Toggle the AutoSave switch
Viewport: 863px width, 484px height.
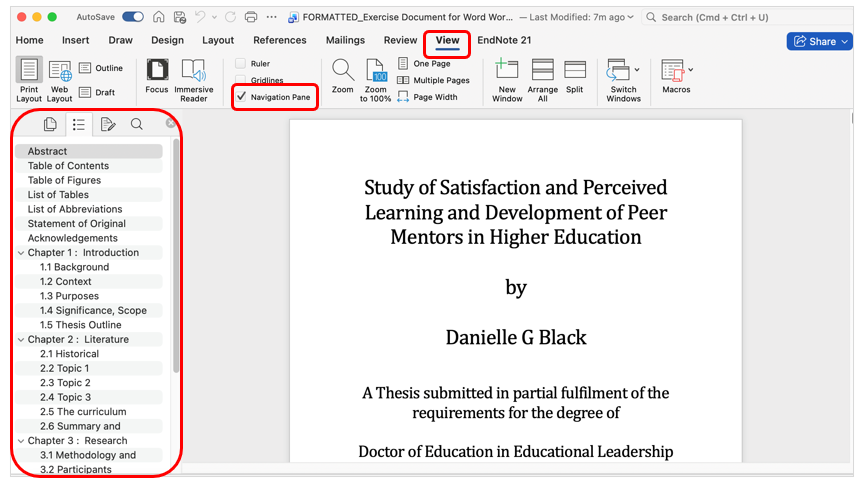point(133,17)
